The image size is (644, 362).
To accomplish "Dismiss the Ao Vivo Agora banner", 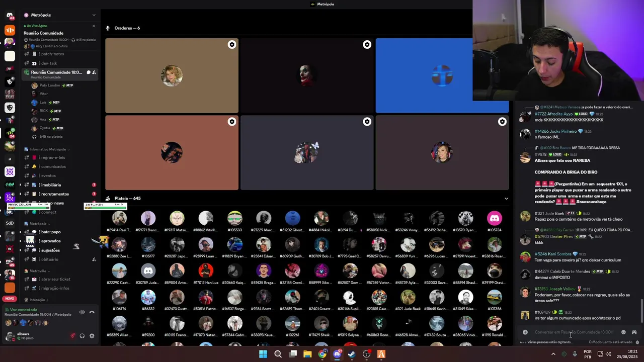I will (x=94, y=26).
